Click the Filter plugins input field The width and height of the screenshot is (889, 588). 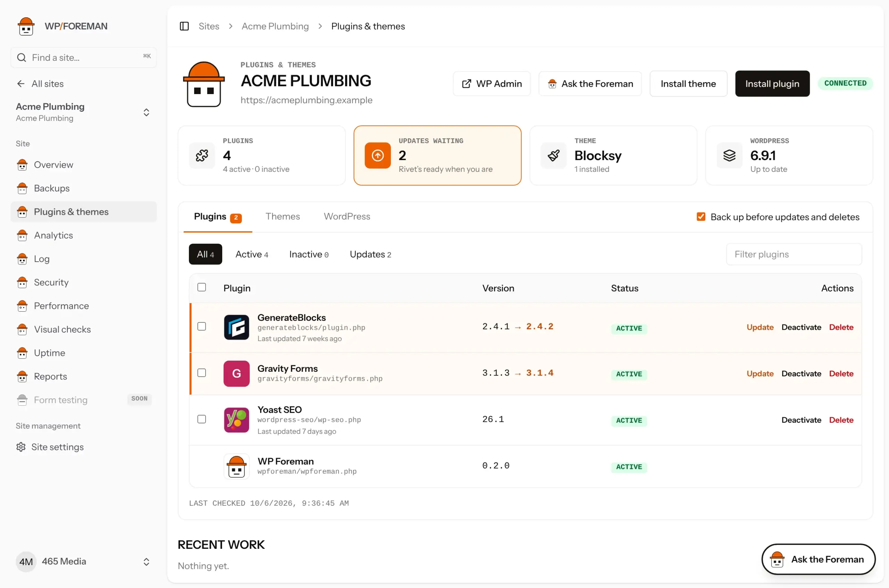point(794,254)
